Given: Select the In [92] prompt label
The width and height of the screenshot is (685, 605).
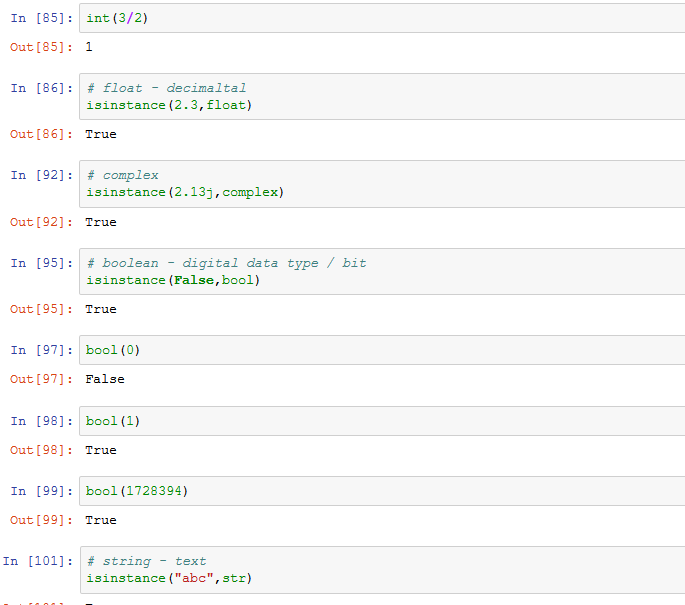Looking at the screenshot, I should 42,175.
